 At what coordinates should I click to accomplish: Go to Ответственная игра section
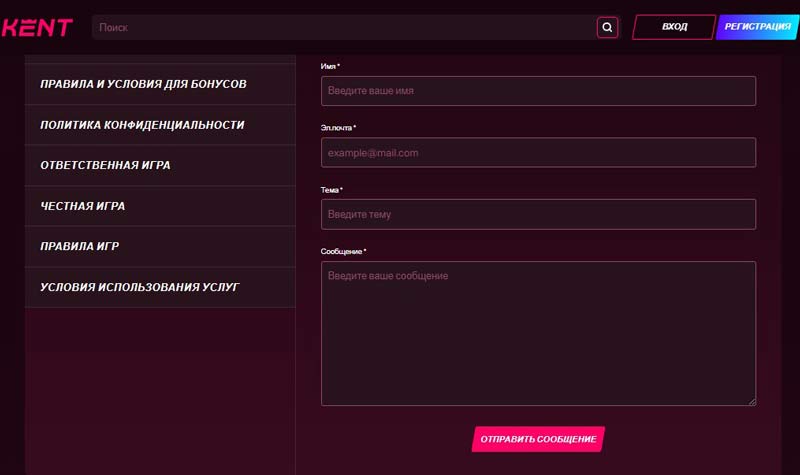(x=105, y=165)
